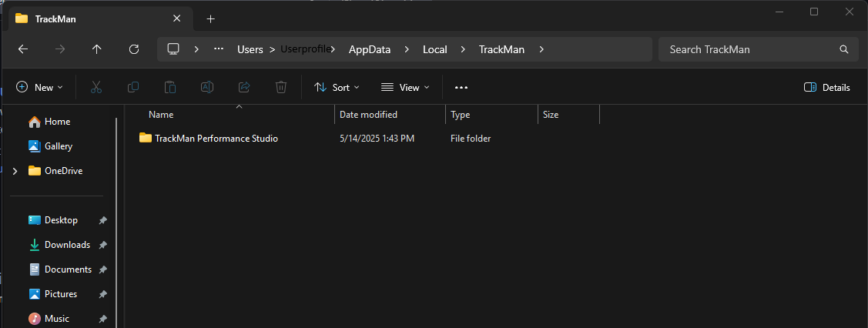The image size is (868, 328).
Task: Close the TrackMan tab
Action: click(176, 18)
